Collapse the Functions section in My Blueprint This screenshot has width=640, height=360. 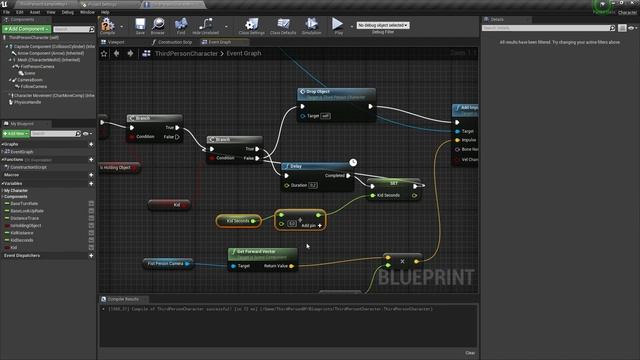(2, 160)
